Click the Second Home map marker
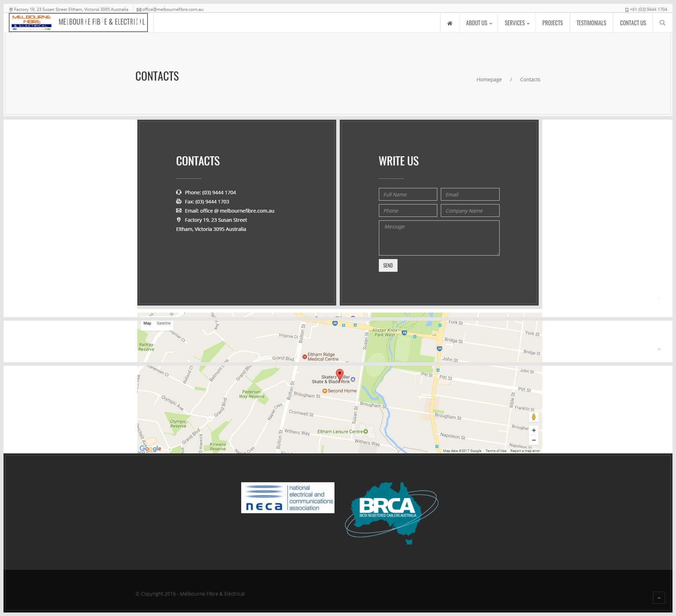This screenshot has width=676, height=616. click(x=325, y=391)
